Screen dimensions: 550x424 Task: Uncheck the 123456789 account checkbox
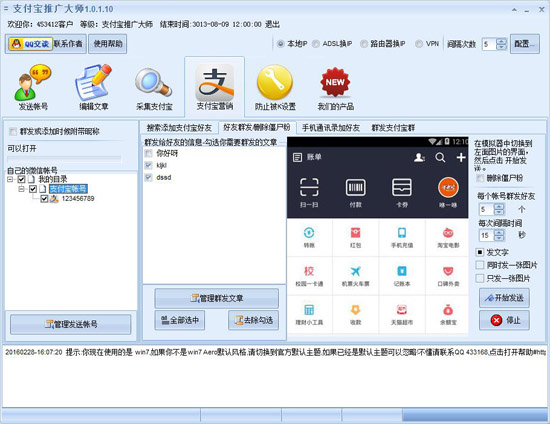(x=44, y=199)
